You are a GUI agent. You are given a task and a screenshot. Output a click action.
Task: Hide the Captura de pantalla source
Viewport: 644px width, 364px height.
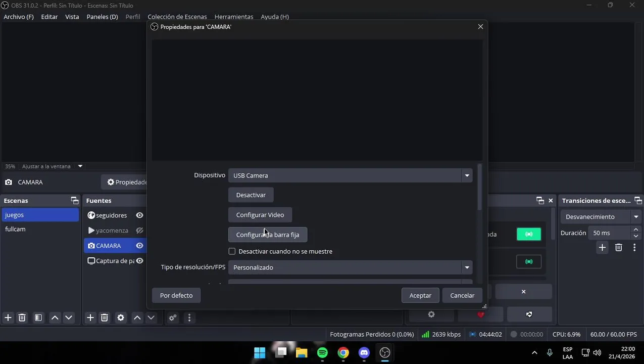[139, 261]
